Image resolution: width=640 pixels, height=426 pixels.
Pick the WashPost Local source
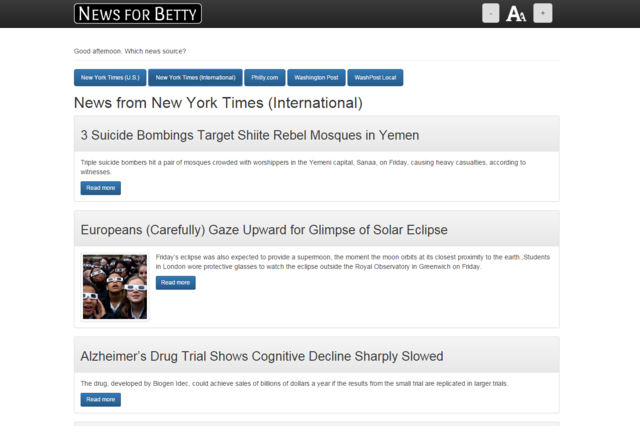click(x=375, y=78)
